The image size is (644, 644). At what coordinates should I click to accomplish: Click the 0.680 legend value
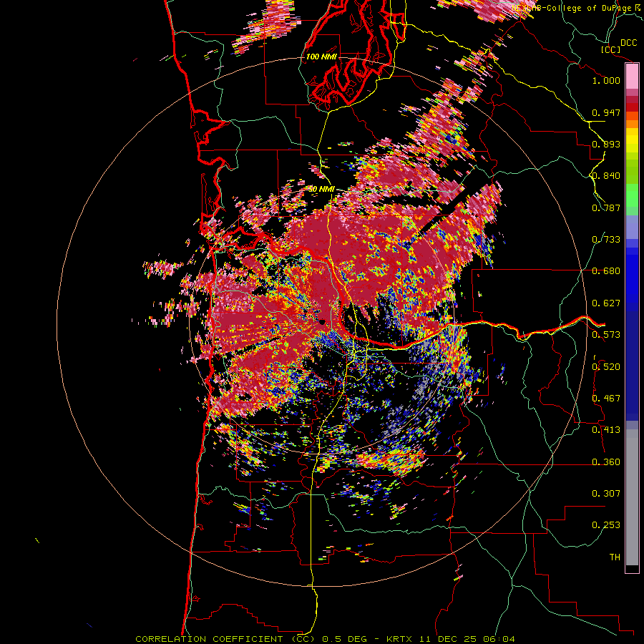click(x=606, y=271)
